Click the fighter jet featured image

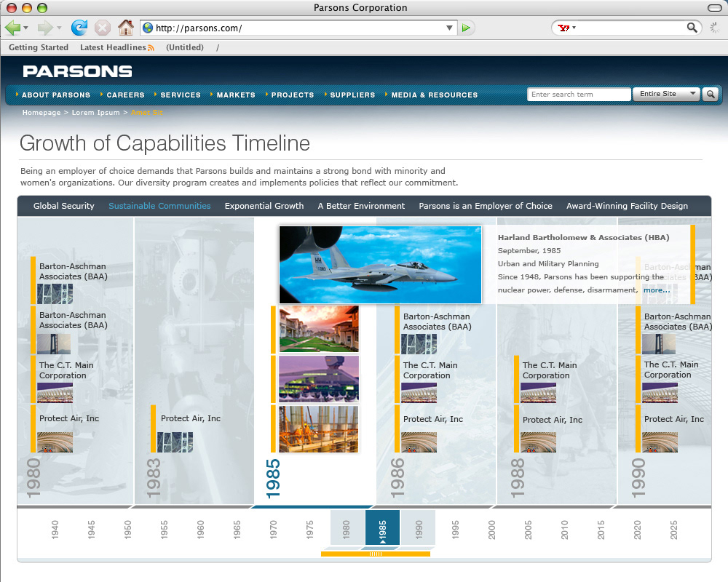380,265
